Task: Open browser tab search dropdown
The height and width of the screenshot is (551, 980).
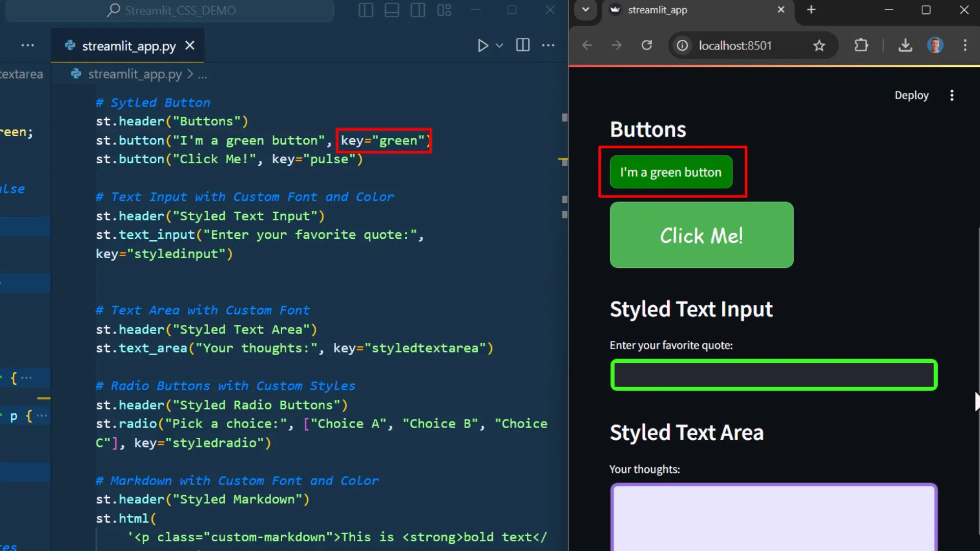Action: point(585,10)
